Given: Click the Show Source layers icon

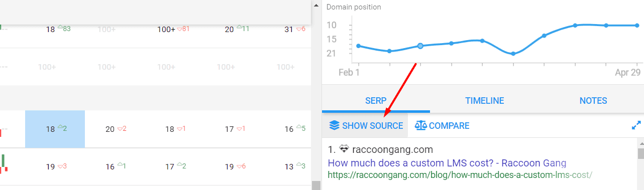Looking at the screenshot, I should coord(335,125).
